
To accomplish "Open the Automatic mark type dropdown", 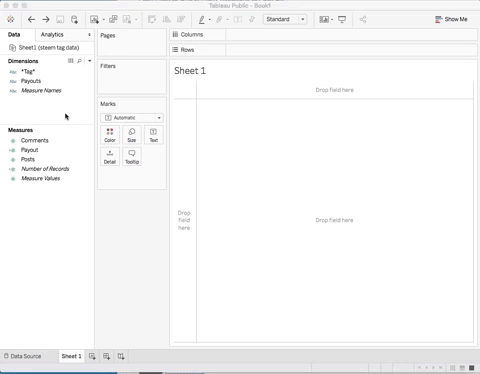I will pos(132,118).
